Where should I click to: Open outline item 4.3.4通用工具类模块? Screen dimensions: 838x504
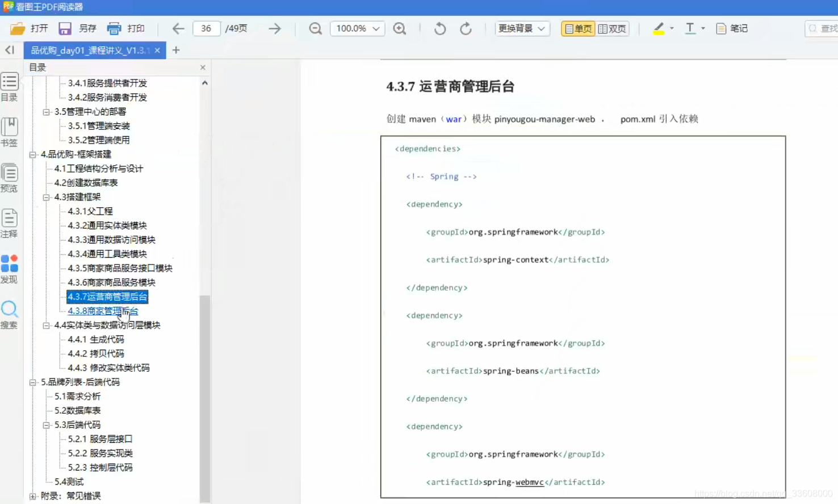(x=107, y=254)
